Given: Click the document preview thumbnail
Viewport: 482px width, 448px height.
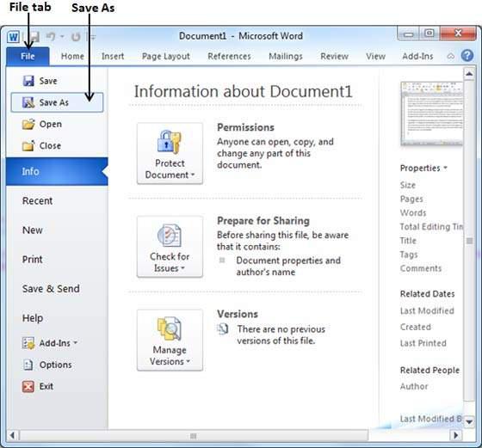Looking at the screenshot, I should click(x=431, y=114).
